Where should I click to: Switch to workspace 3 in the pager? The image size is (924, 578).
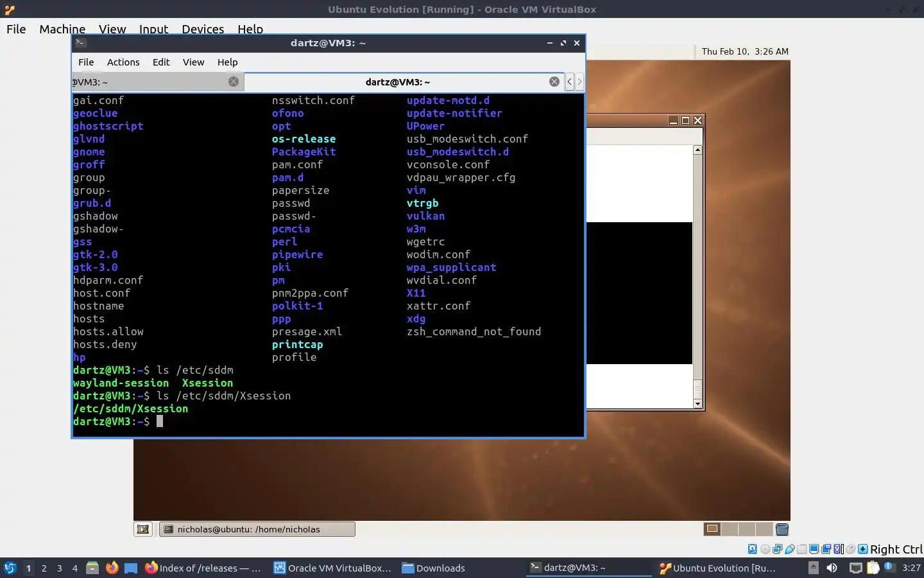point(60,568)
